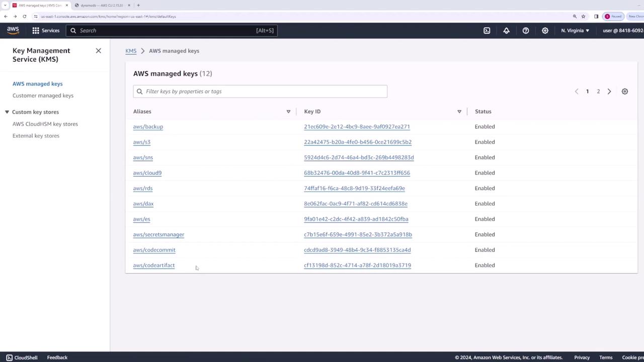This screenshot has width=644, height=362.
Task: Open the aws/secretsmanager key alias
Action: tap(158, 235)
